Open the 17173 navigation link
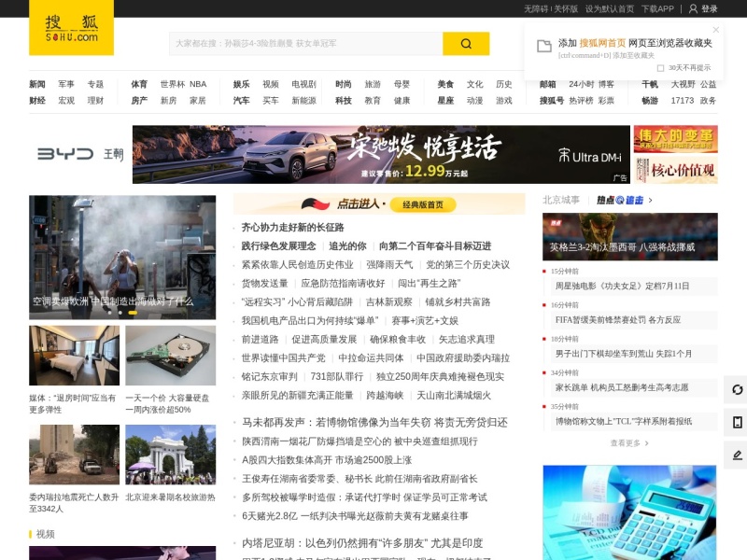The height and width of the screenshot is (560, 747). coord(683,101)
